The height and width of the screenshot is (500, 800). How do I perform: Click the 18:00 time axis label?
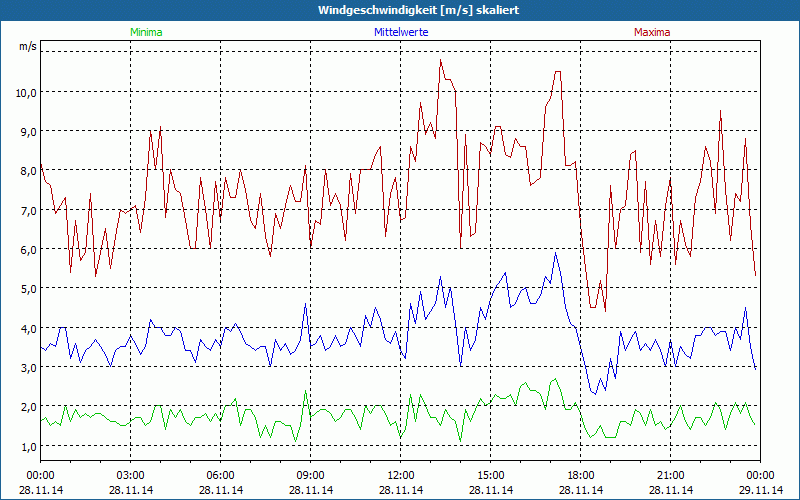581,475
